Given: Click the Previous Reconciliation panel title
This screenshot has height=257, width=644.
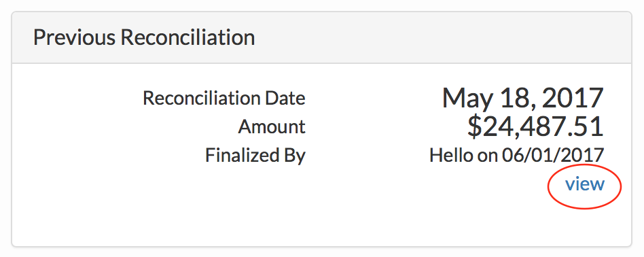Looking at the screenshot, I should click(144, 37).
